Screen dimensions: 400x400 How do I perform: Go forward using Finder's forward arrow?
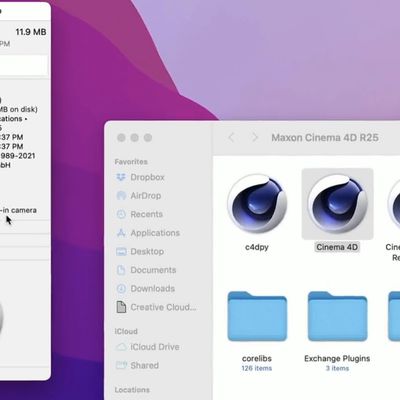click(255, 137)
